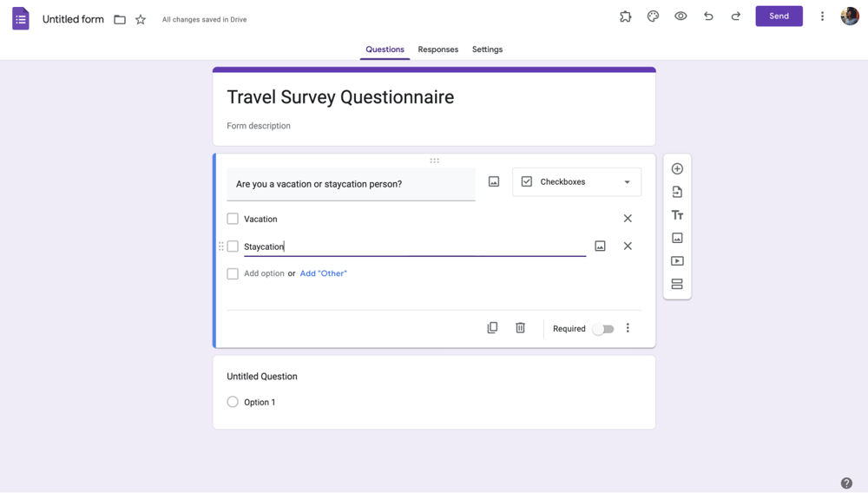868x493 pixels.
Task: Open the Settings tab
Action: click(x=487, y=49)
